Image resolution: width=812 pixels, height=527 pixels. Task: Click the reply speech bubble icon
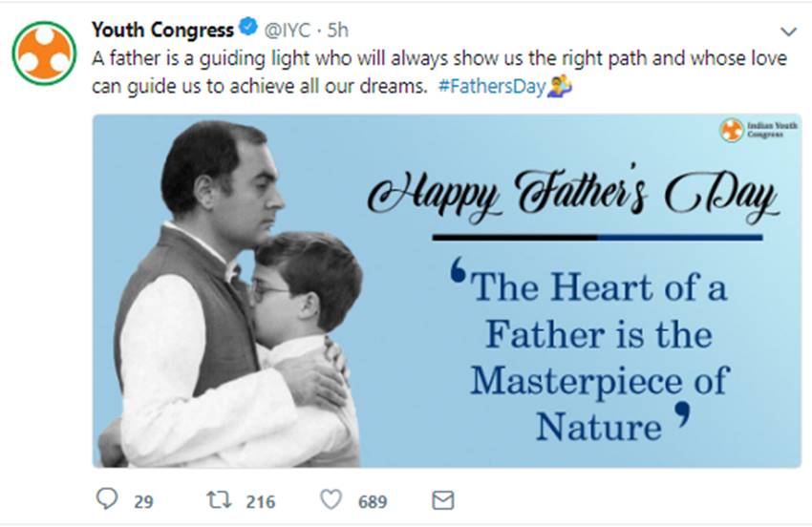click(x=107, y=500)
